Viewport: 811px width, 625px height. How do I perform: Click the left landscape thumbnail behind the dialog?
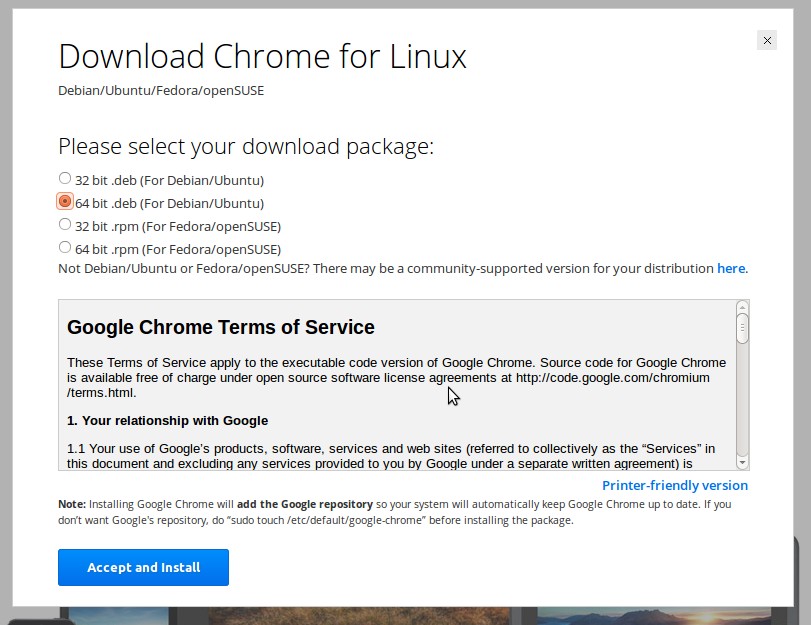(118, 616)
